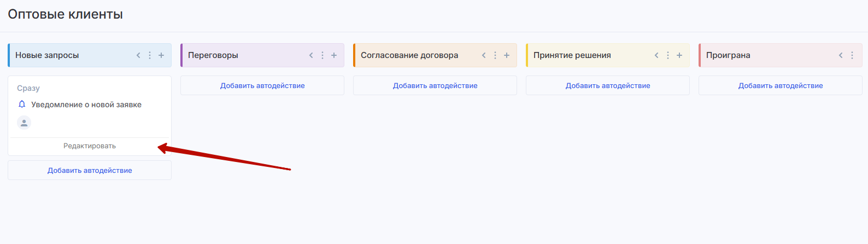Open three-dot menu of Принятие решения column
Viewport: 868px width, 244px height.
(x=668, y=55)
